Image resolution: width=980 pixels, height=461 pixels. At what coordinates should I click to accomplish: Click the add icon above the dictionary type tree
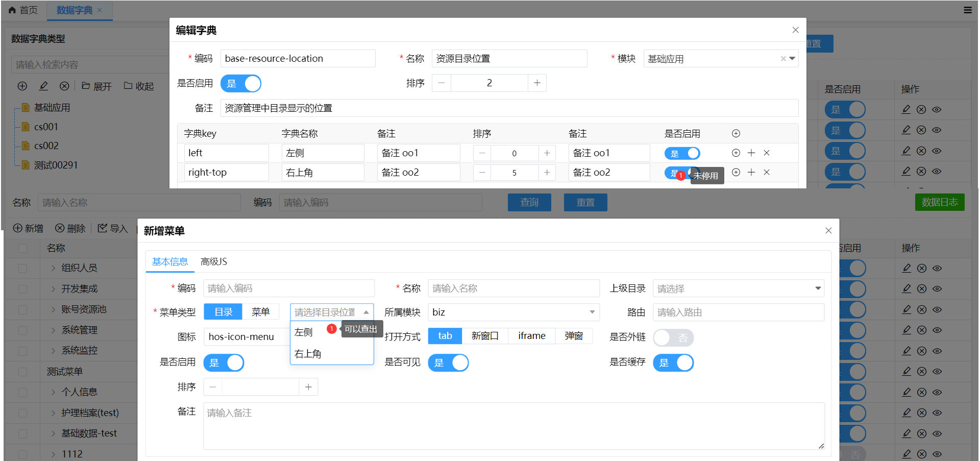(x=22, y=86)
